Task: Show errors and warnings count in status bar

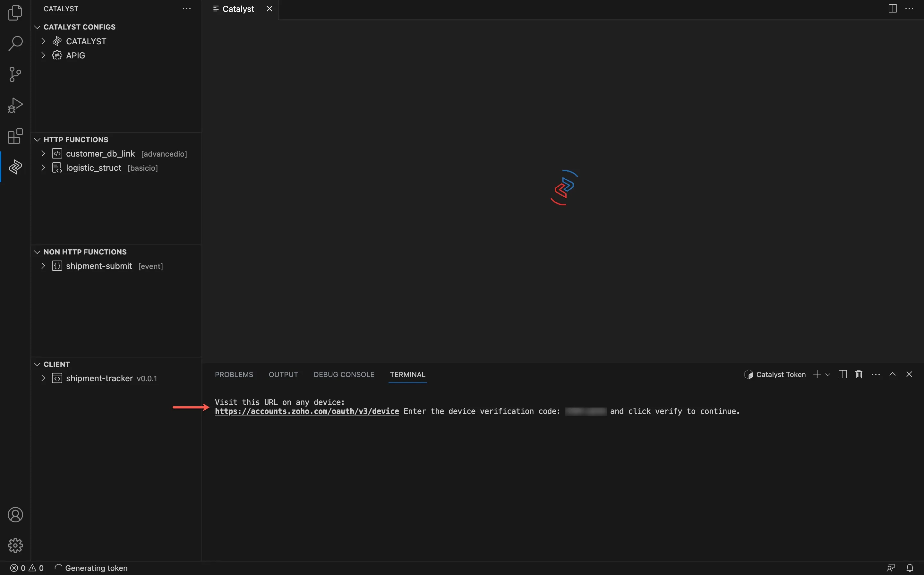Action: [x=27, y=568]
